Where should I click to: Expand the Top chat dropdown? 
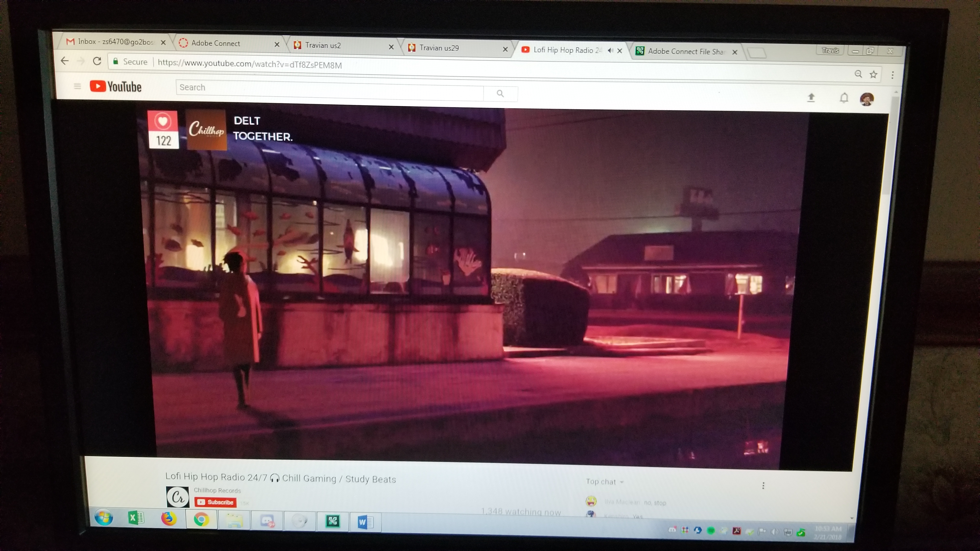[x=605, y=482]
